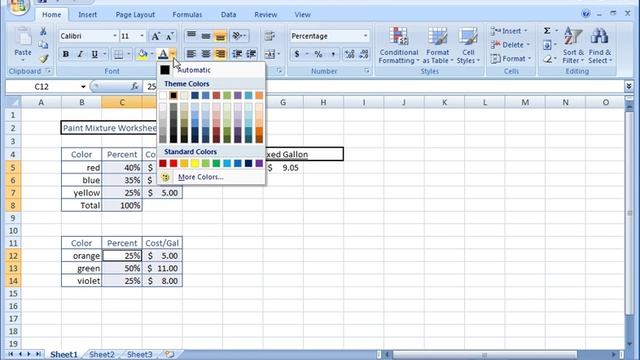Click the Cut scissors icon

43,31
